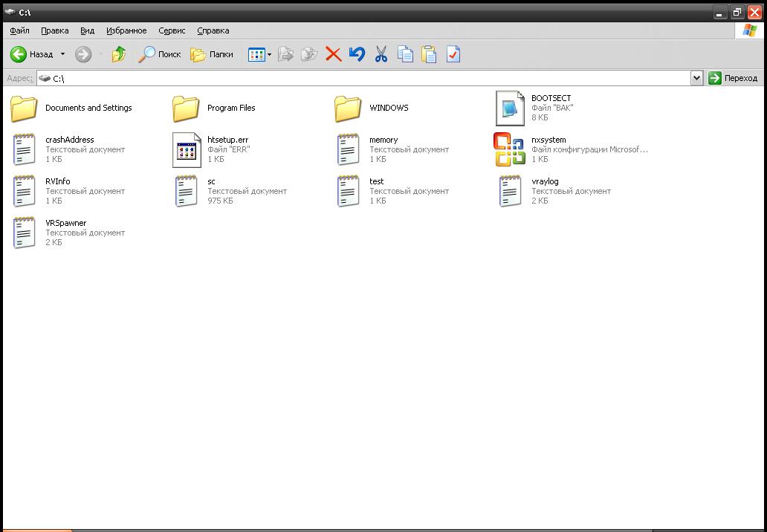Open Properties with the checkmark icon

pos(453,54)
